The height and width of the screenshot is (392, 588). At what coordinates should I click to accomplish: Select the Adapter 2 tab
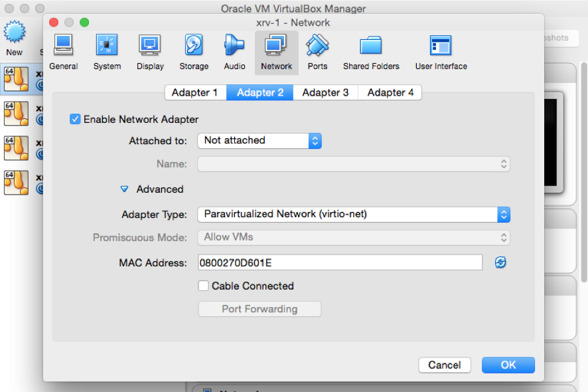coord(260,92)
